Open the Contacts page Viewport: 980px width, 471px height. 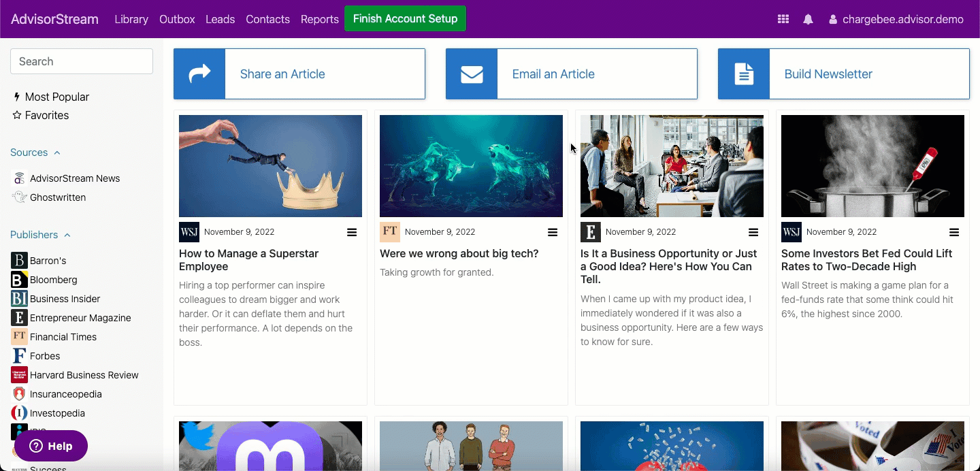point(267,20)
